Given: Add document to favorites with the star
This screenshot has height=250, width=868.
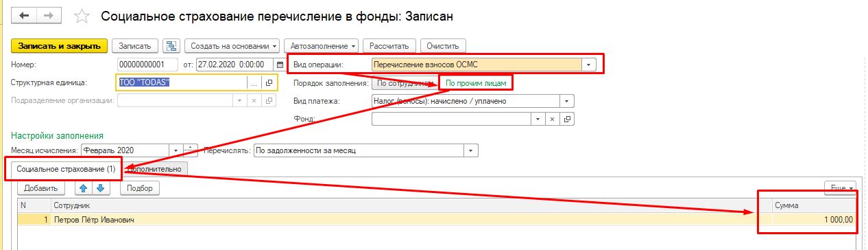Looking at the screenshot, I should tap(82, 15).
